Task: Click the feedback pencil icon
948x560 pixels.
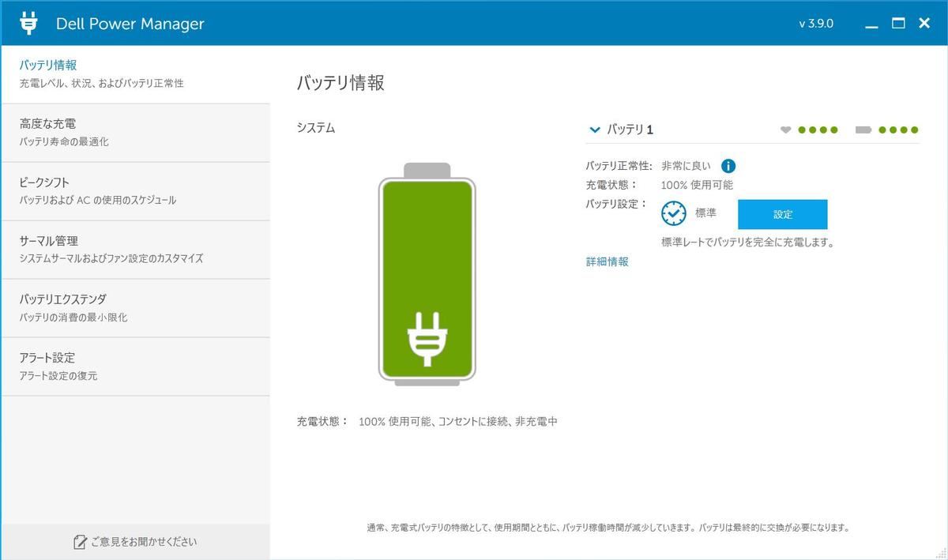Action: [80, 542]
